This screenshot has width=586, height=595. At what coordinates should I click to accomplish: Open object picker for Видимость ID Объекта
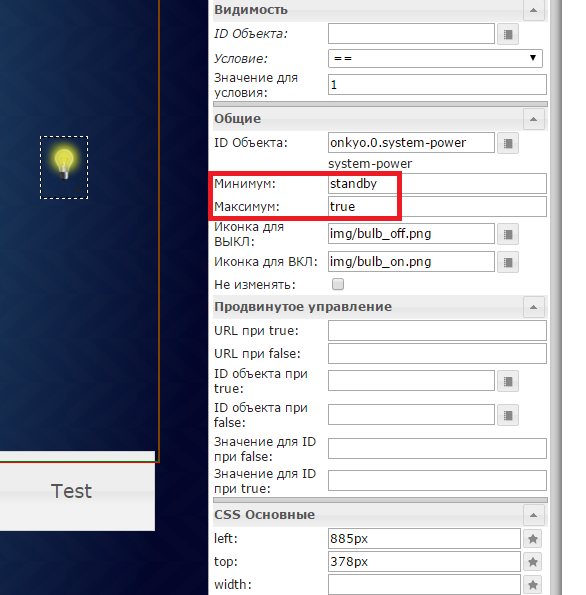[x=507, y=35]
